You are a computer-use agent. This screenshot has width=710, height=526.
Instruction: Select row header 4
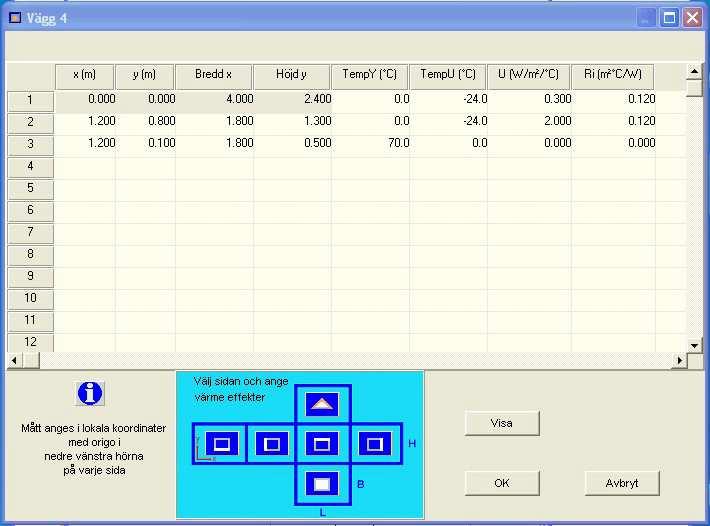point(30,167)
